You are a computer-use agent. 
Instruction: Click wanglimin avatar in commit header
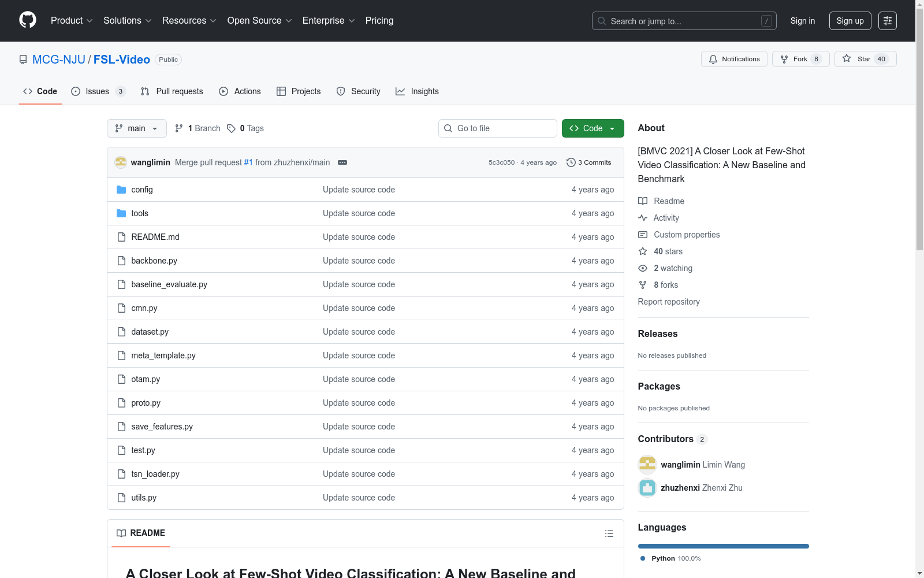pyautogui.click(x=121, y=162)
